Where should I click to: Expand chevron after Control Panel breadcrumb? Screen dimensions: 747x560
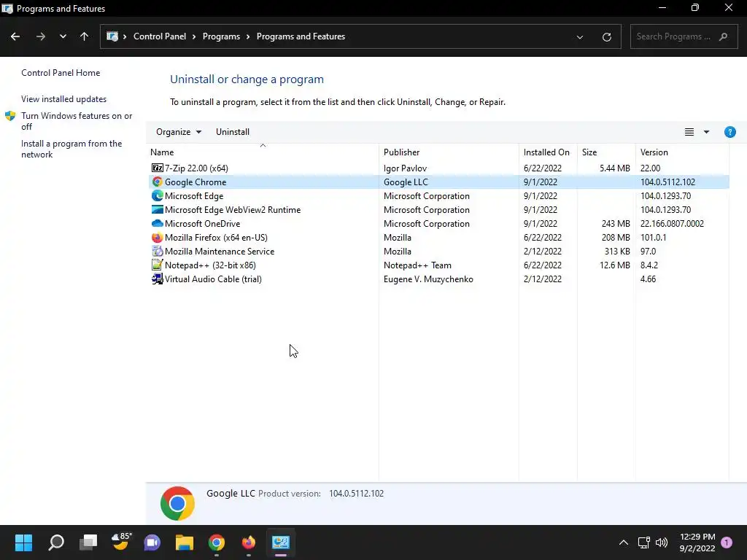pos(194,36)
